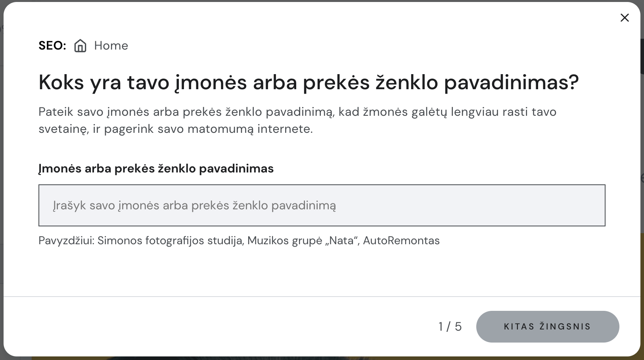This screenshot has width=644, height=360.
Task: Click the word 'svetainę' in the description
Action: [x=63, y=129]
